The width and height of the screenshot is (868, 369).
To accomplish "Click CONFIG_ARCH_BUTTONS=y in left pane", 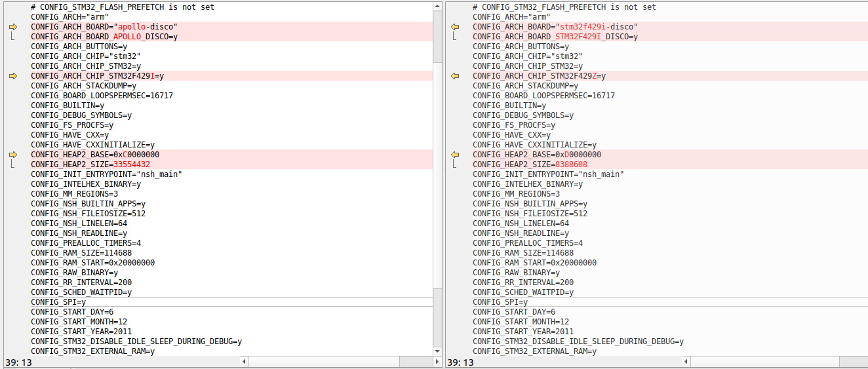I will [x=79, y=47].
